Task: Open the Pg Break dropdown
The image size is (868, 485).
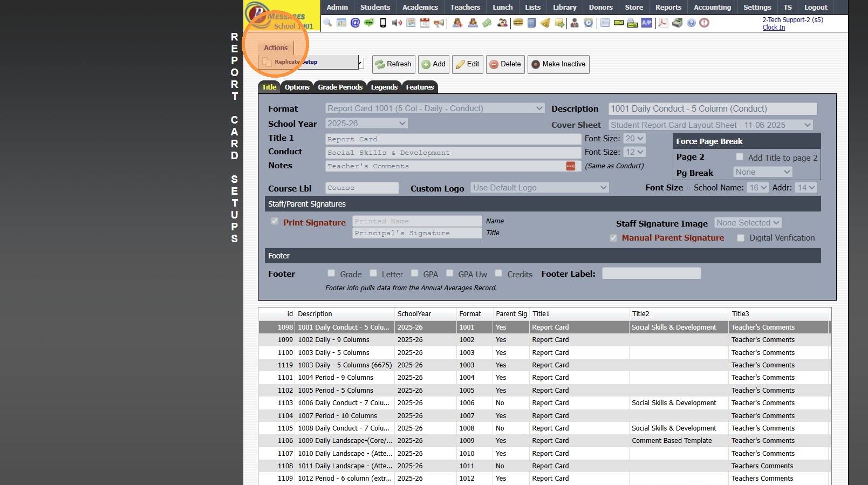Action: 762,172
